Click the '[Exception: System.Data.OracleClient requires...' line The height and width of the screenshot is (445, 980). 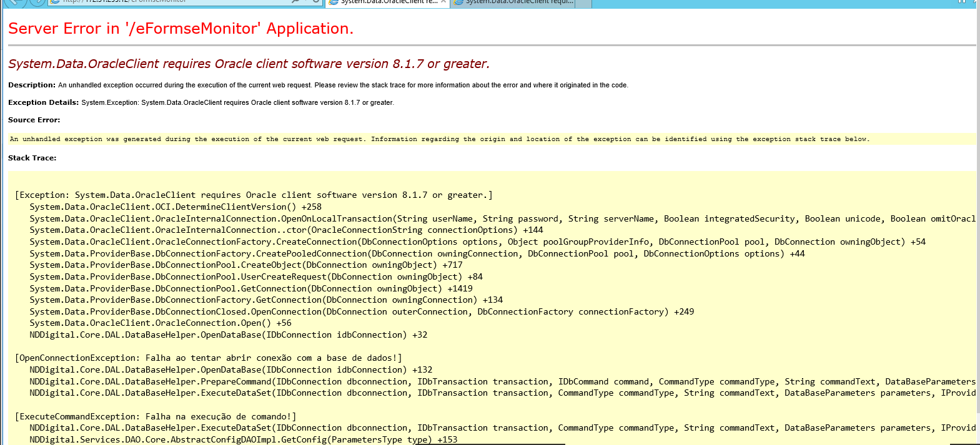254,195
